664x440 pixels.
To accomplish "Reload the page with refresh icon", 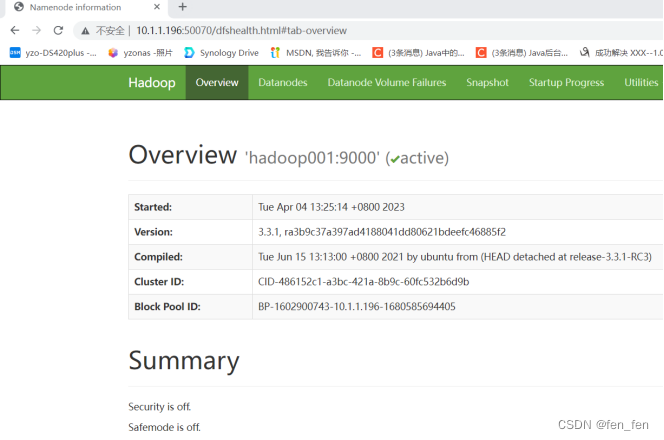I will tap(58, 30).
